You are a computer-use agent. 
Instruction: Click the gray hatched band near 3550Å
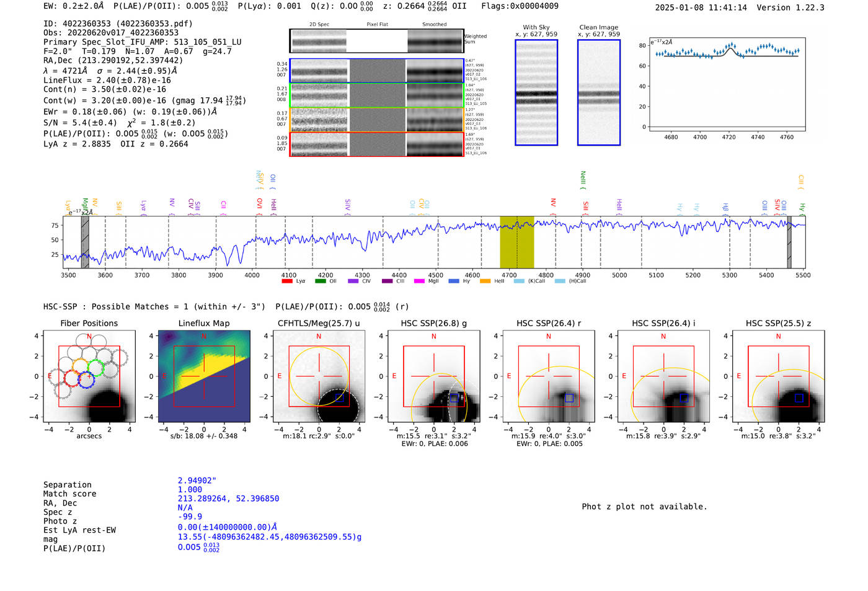85,242
